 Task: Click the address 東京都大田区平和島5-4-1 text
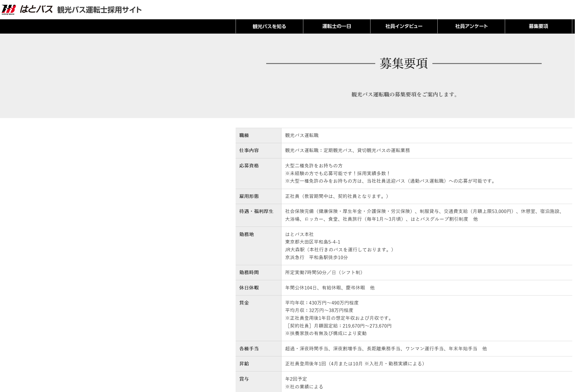[x=313, y=242]
